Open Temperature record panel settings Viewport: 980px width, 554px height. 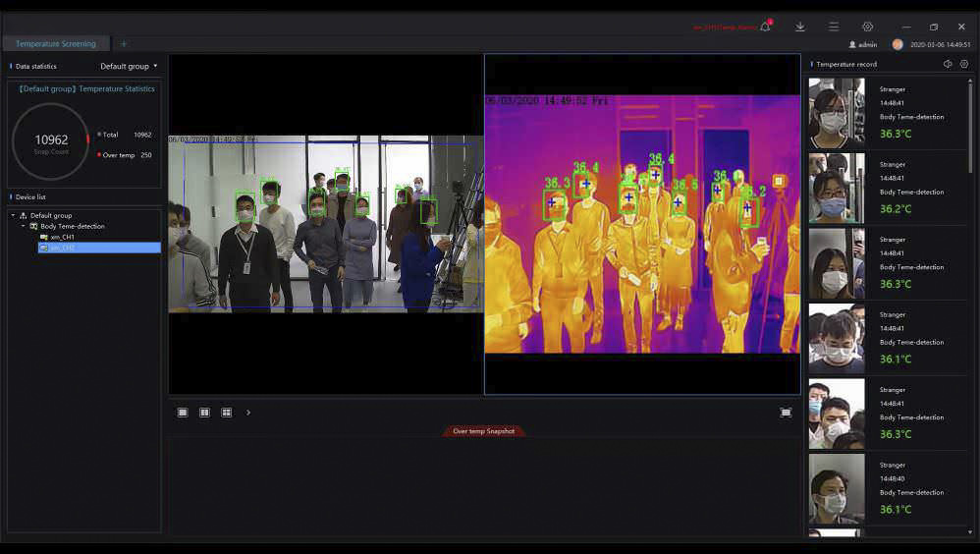click(964, 64)
